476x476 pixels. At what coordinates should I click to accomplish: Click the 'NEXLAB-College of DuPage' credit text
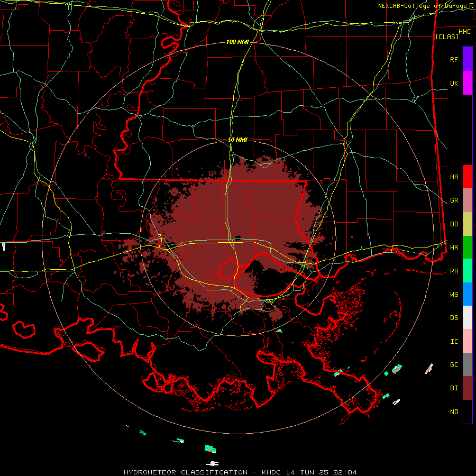pos(424,6)
